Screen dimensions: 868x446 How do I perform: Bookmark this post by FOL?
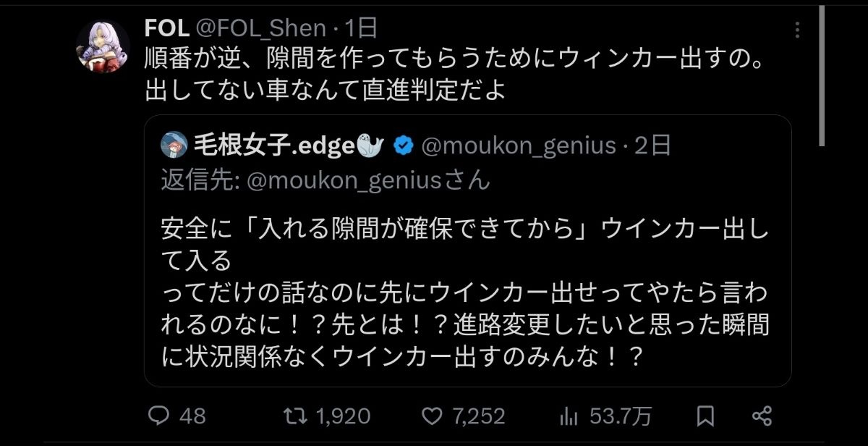(x=705, y=416)
